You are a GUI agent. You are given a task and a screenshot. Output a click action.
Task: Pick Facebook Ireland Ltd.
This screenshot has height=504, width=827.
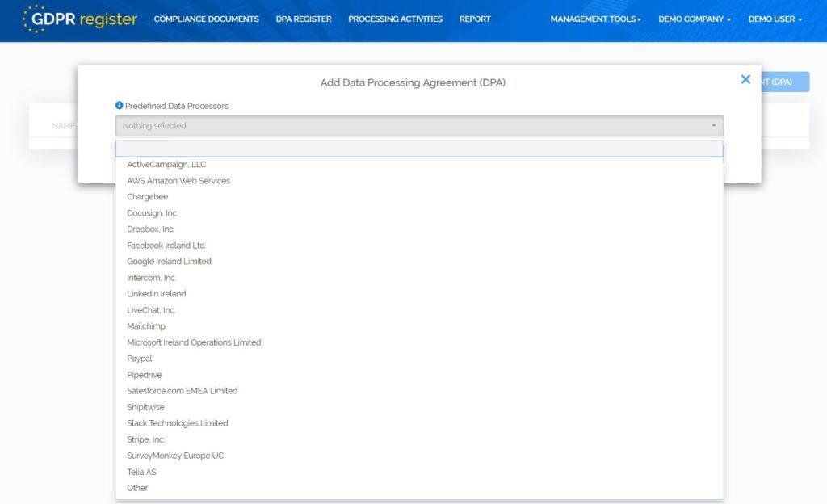pos(419,246)
